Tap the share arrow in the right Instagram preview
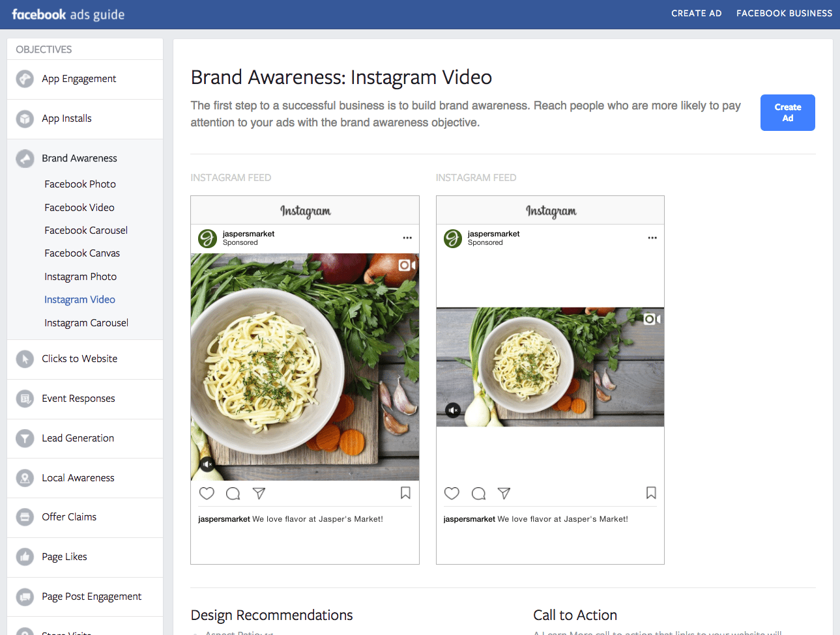The image size is (840, 635). coord(504,493)
